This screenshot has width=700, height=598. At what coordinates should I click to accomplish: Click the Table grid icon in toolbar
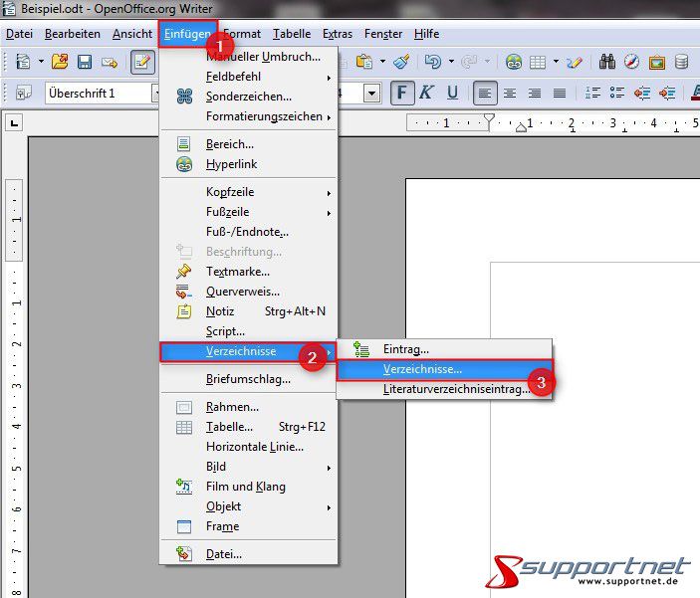[x=538, y=62]
